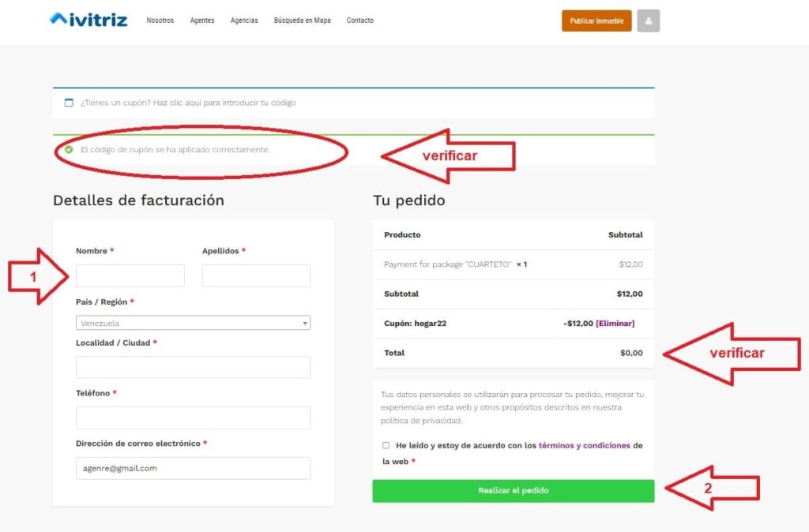
Task: Click into the Apellidos field
Action: point(256,275)
